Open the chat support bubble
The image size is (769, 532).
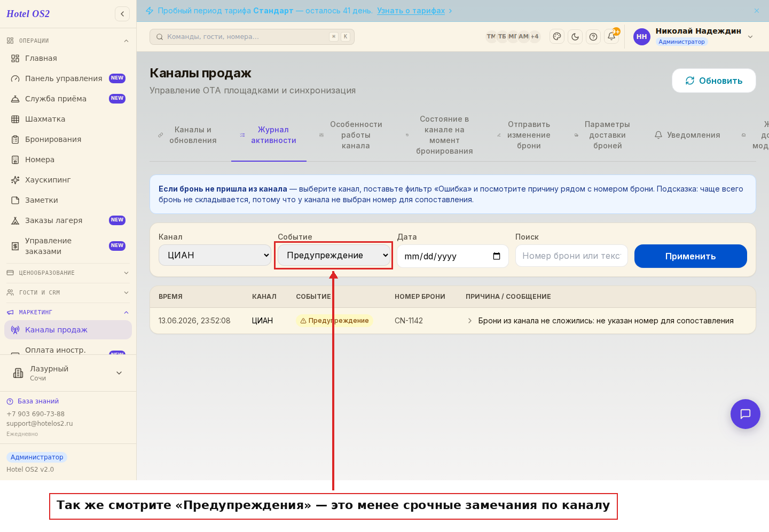coord(746,414)
